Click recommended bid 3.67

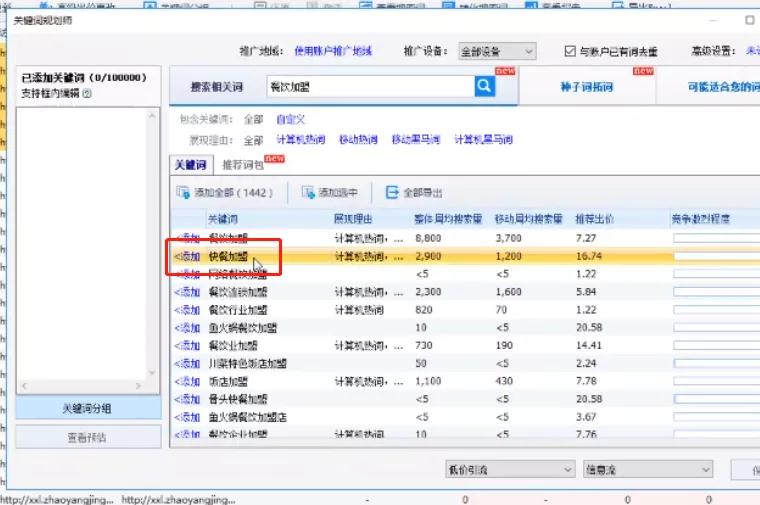[586, 417]
